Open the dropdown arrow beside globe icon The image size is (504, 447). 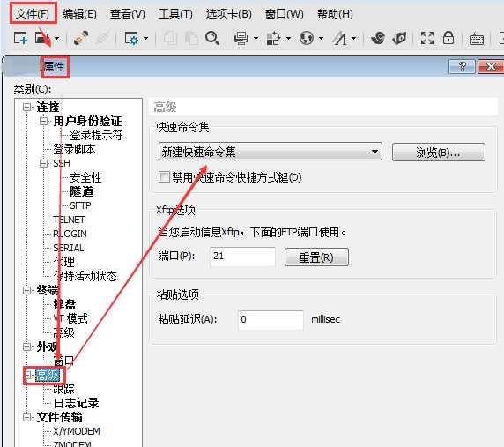[321, 38]
